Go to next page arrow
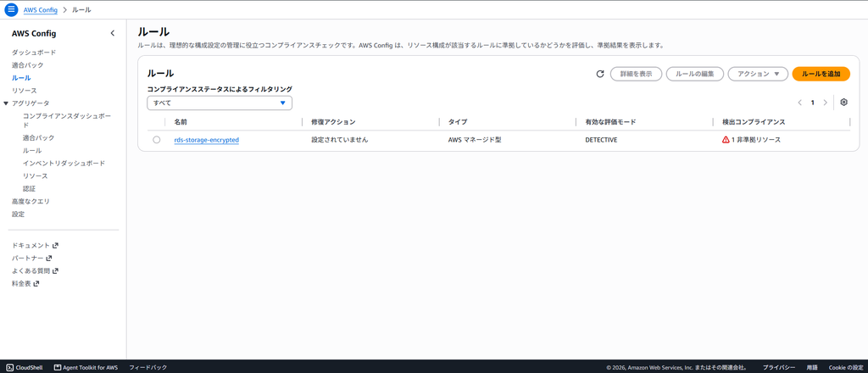 tap(826, 103)
